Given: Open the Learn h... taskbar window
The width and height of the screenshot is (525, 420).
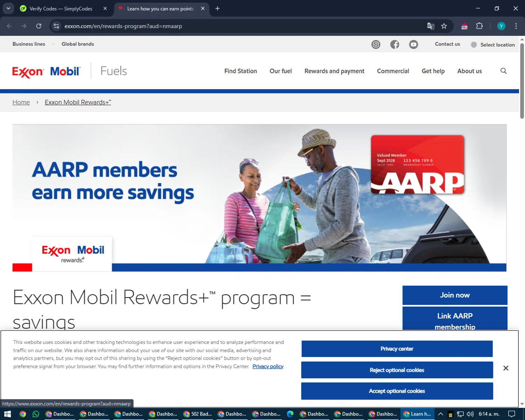Looking at the screenshot, I should tap(417, 414).
